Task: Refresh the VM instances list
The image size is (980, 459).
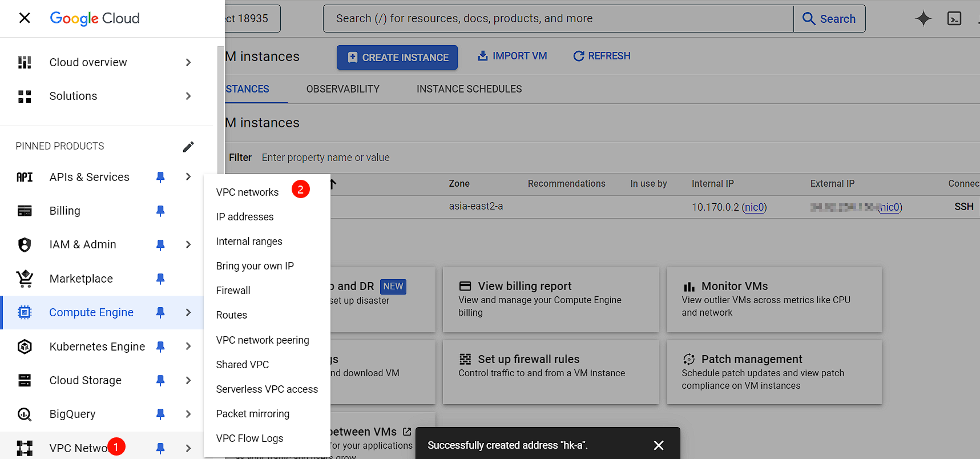Action: [602, 56]
